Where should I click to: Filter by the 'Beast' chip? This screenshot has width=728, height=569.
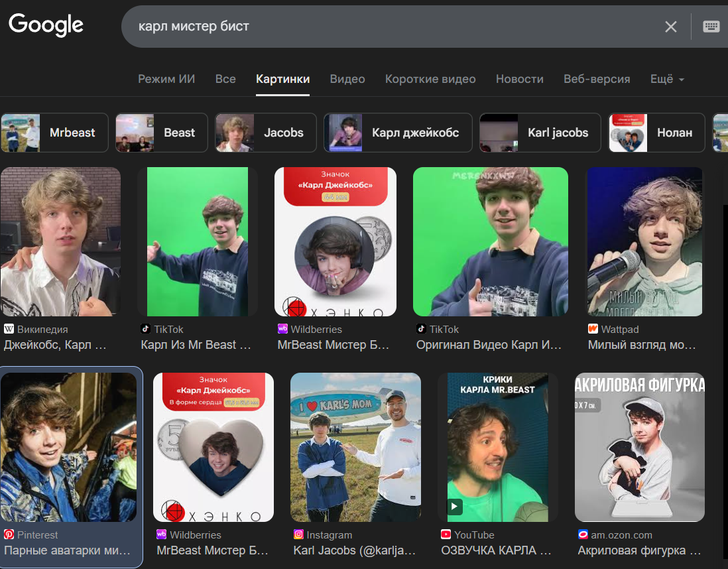click(162, 133)
